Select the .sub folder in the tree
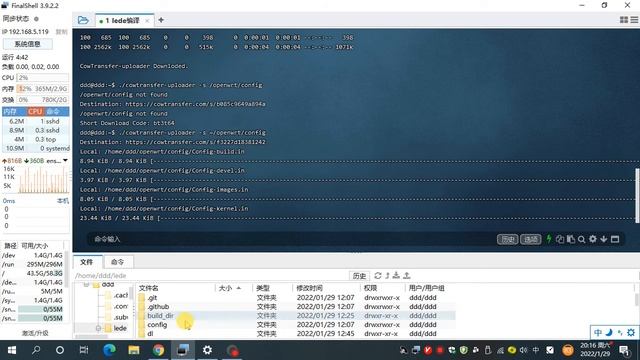Screen dimensions: 640x360 (x=116, y=317)
